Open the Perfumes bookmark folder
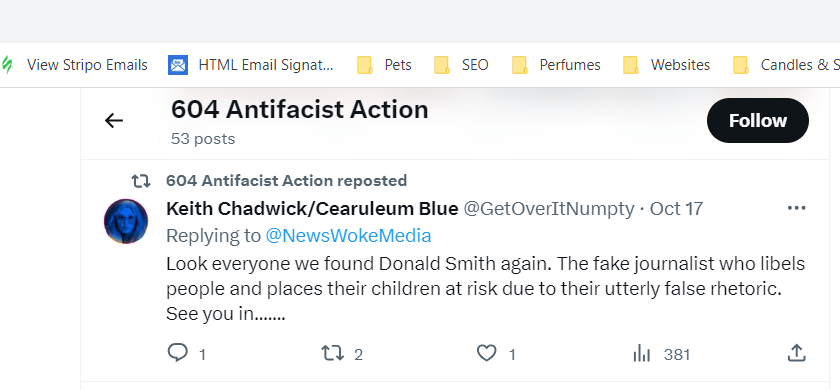The width and height of the screenshot is (840, 390). pos(557,65)
